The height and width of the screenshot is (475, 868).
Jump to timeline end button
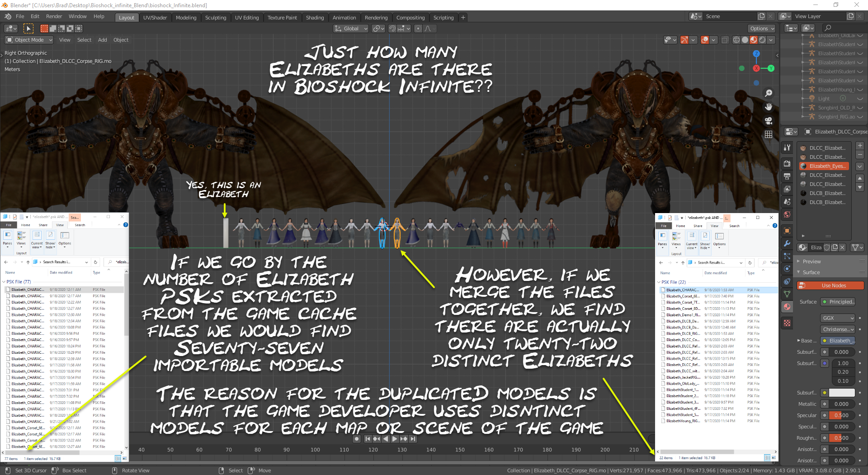tap(412, 439)
